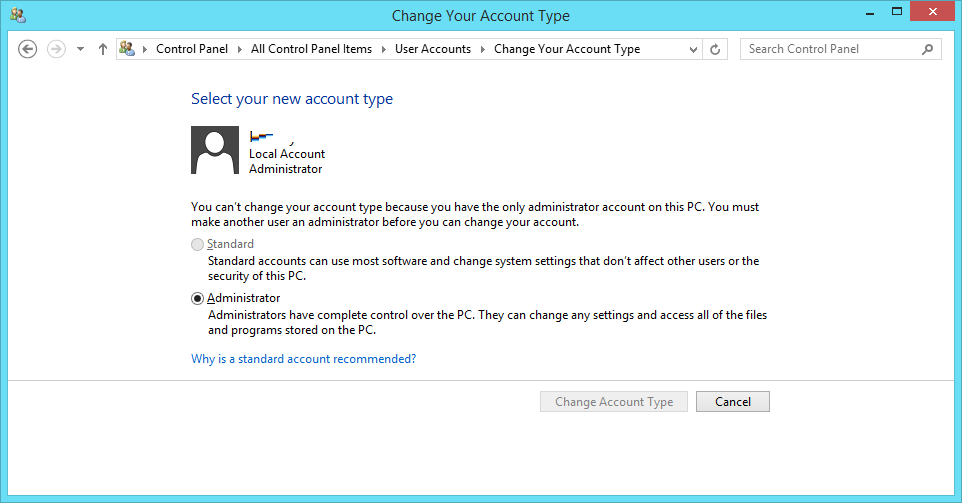
Task: Click the search magnifier icon
Action: click(x=928, y=49)
